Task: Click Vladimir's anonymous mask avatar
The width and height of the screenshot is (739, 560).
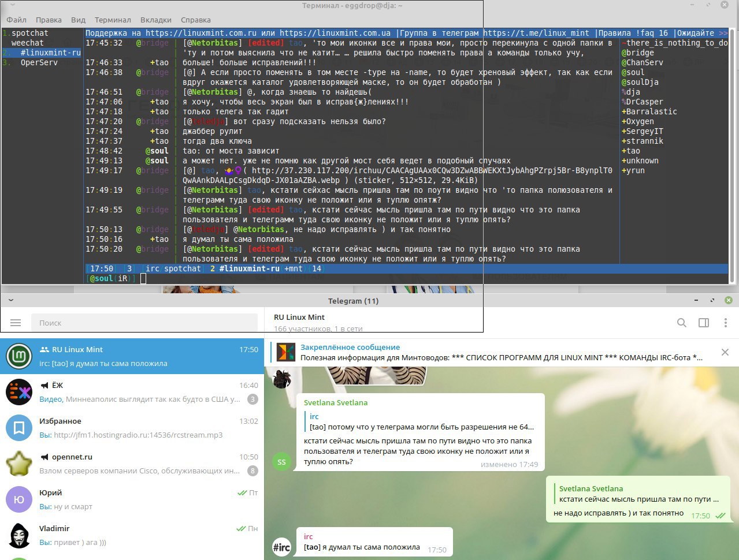Action: 19,535
